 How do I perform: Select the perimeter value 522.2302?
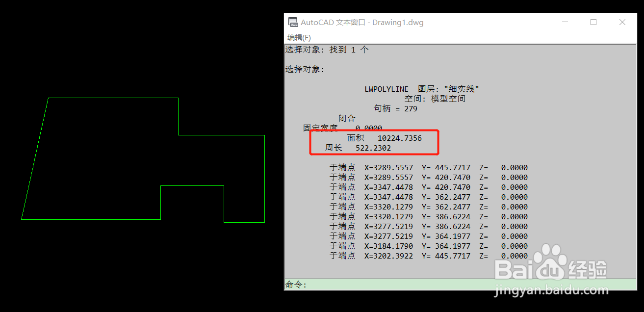coord(373,148)
